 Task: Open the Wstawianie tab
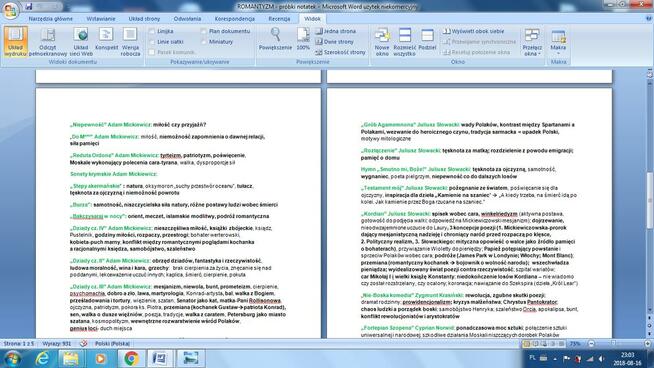click(101, 19)
